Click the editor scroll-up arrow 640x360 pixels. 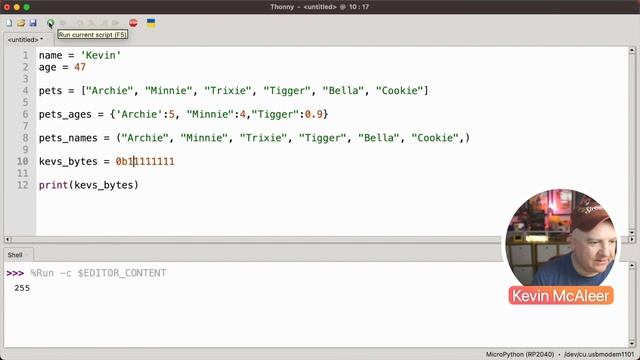point(632,51)
